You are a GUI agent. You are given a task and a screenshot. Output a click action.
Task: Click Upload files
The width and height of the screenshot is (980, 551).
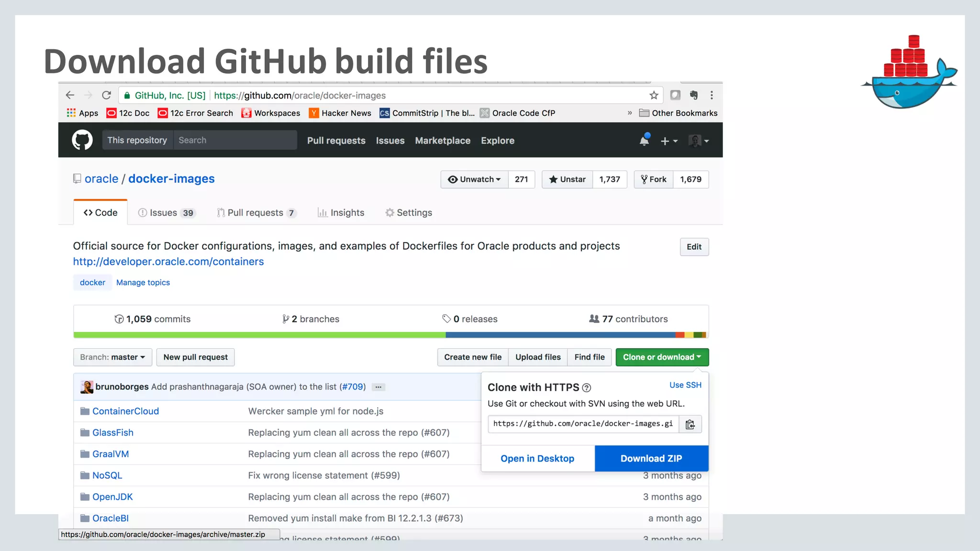(x=538, y=357)
